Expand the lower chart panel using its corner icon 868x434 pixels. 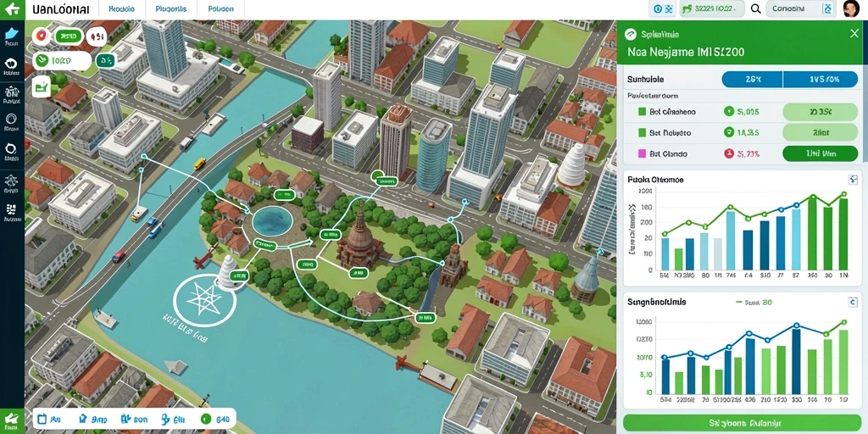853,302
